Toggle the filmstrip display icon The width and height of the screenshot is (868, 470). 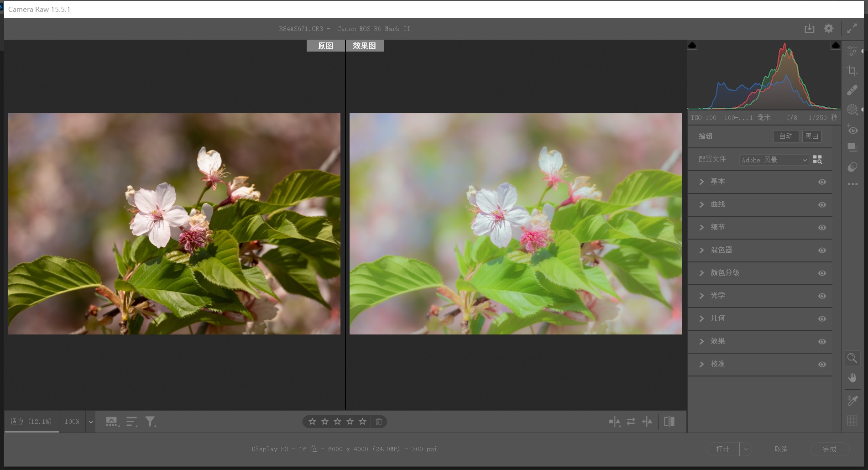pos(112,422)
